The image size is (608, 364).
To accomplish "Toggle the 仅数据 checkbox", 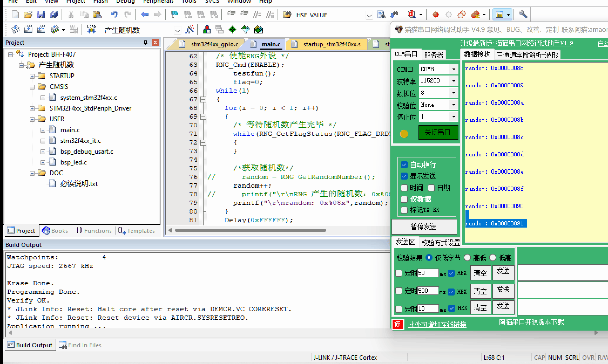I will pos(403,199).
